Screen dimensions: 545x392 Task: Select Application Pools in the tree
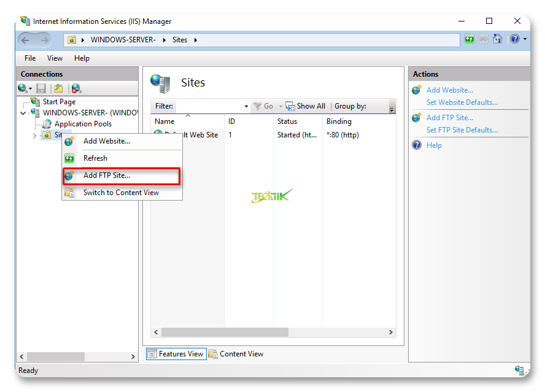(x=83, y=124)
